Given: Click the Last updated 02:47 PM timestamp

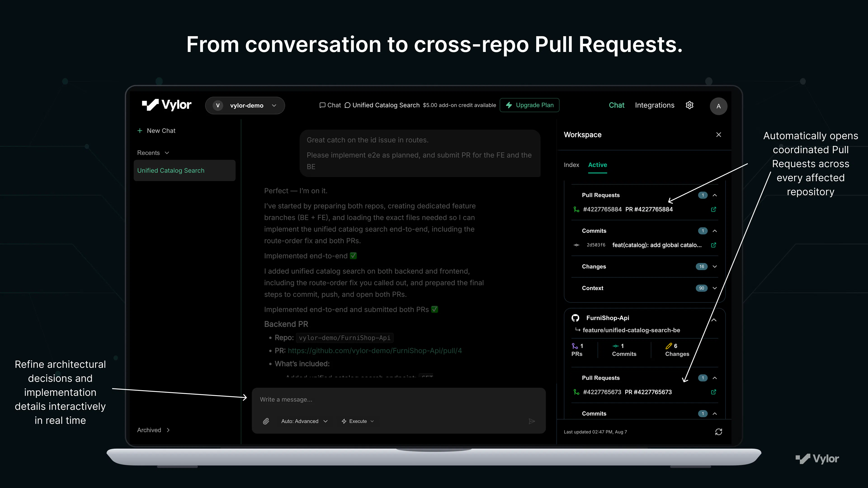Looking at the screenshot, I should tap(595, 432).
